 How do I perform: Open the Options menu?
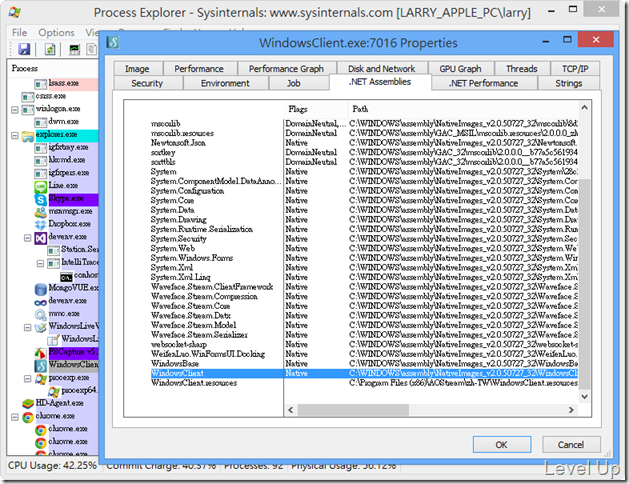coord(57,32)
